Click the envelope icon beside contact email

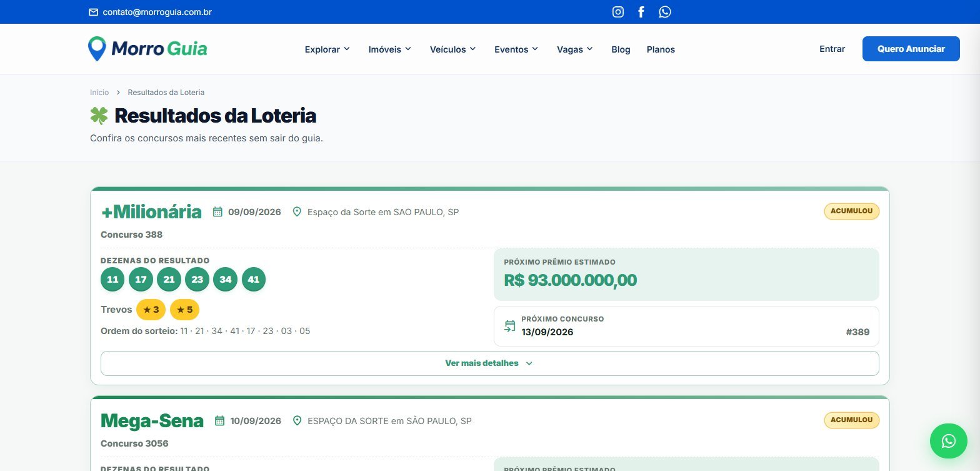pyautogui.click(x=94, y=12)
